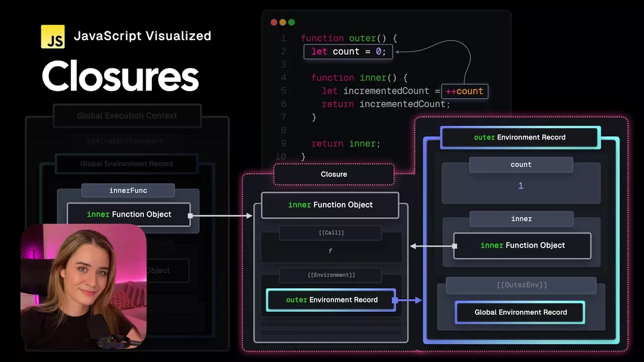Click the innerFunc variable label
The image size is (644, 362).
point(128,191)
